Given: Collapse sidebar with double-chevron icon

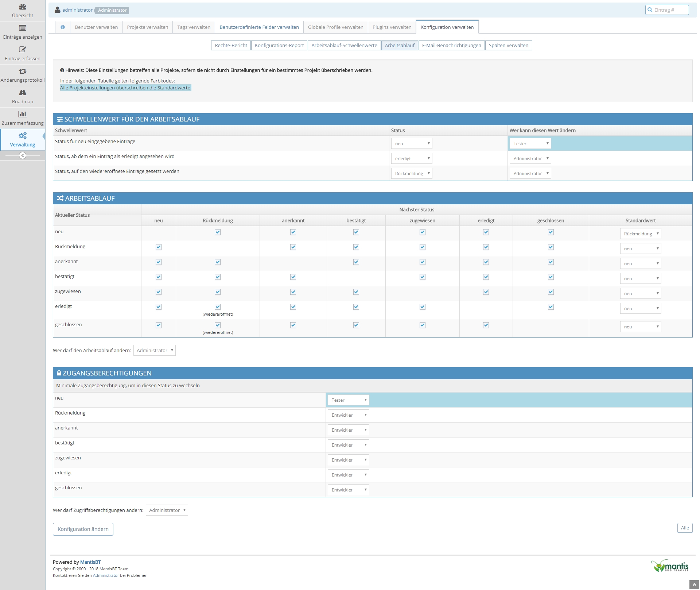Looking at the screenshot, I should pyautogui.click(x=23, y=155).
